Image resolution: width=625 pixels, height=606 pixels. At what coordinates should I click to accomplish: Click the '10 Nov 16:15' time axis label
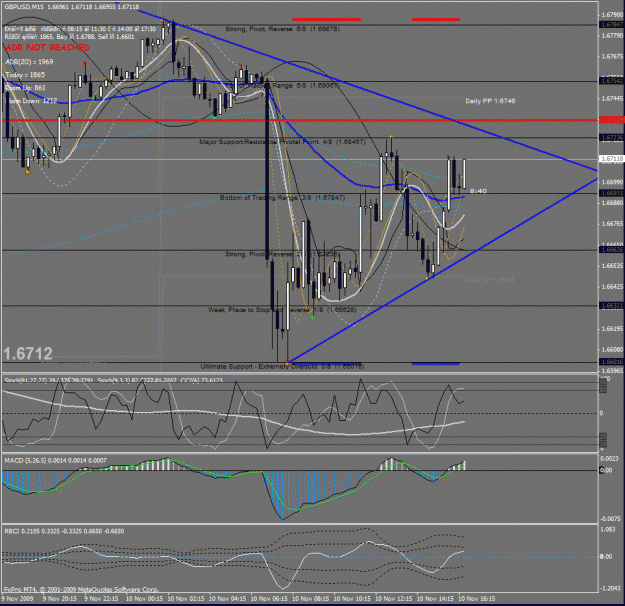(x=477, y=599)
